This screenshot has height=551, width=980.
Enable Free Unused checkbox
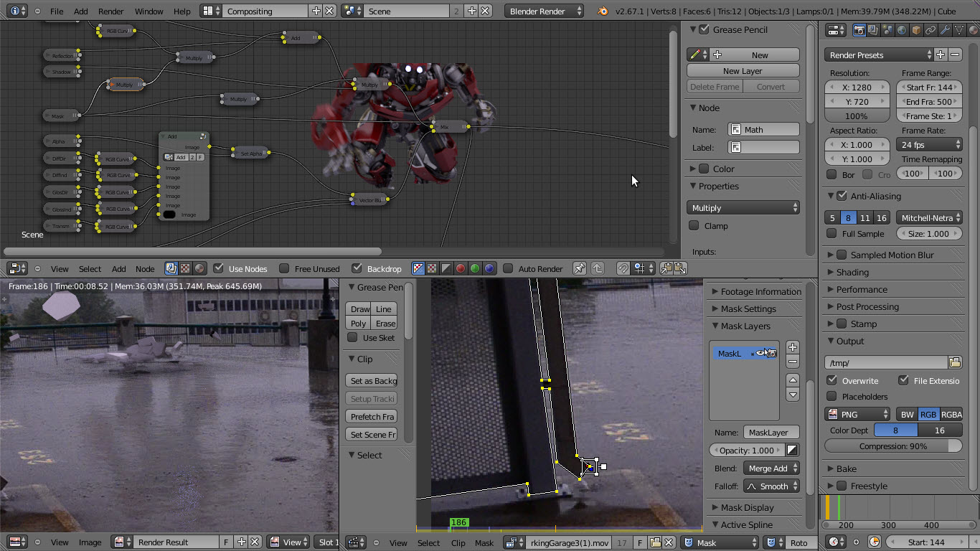(x=284, y=268)
